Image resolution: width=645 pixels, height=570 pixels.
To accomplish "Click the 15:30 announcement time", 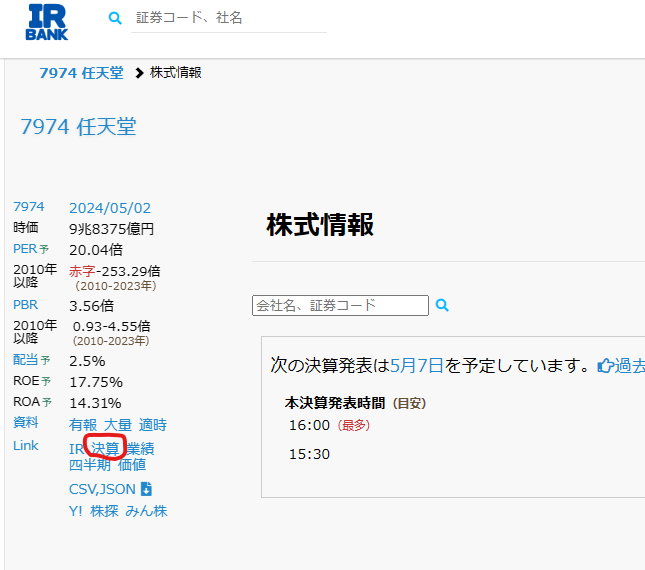I will (x=309, y=454).
